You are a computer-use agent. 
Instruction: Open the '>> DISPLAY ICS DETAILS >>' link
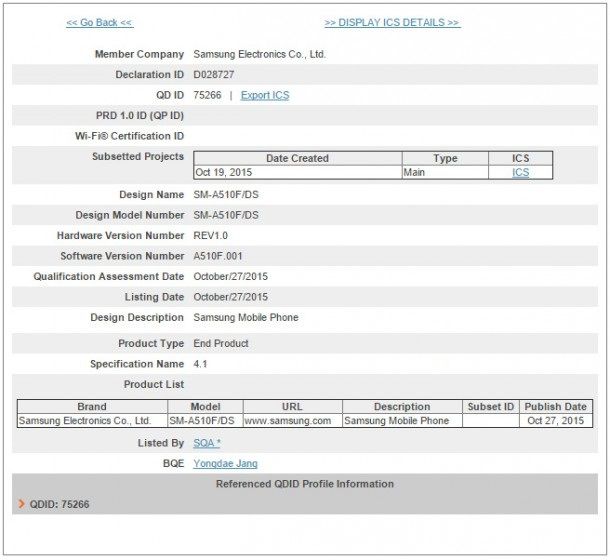coord(392,23)
